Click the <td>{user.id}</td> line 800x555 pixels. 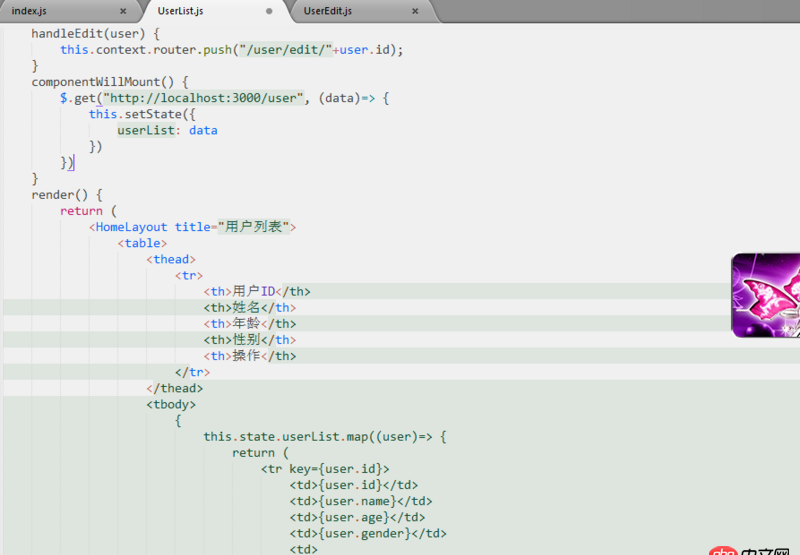tap(354, 485)
